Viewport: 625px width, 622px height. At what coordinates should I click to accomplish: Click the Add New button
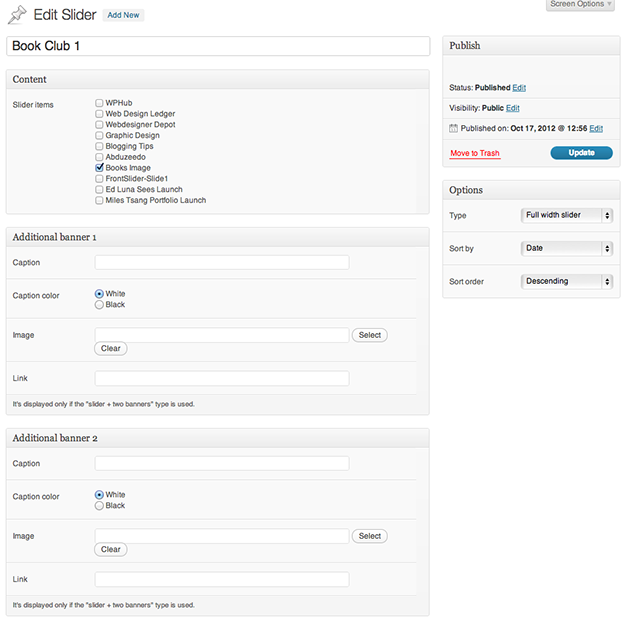coord(124,15)
